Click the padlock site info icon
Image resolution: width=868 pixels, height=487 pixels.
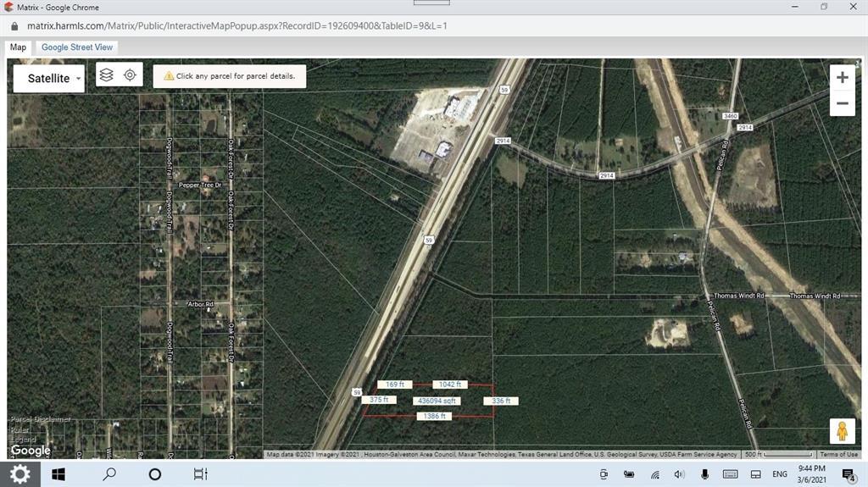[x=14, y=25]
